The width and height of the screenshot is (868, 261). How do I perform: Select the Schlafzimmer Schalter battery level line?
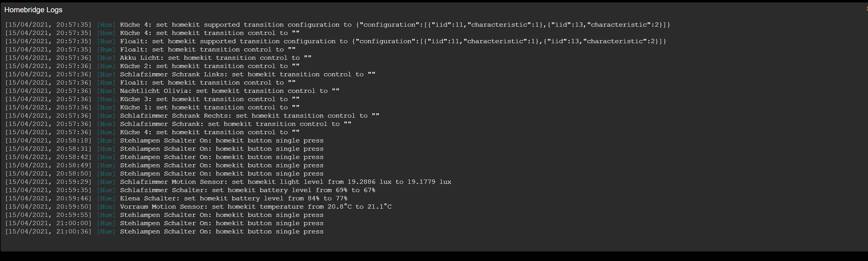click(247, 190)
